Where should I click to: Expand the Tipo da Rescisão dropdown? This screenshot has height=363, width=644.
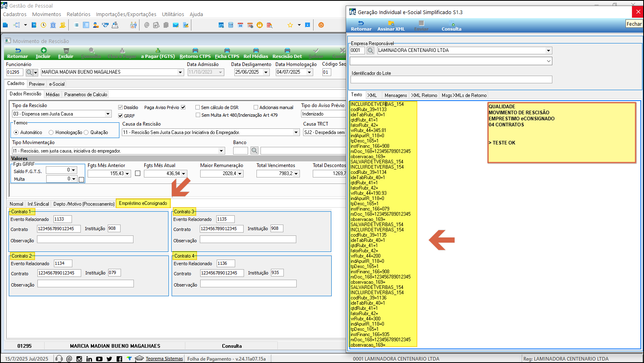click(x=108, y=114)
